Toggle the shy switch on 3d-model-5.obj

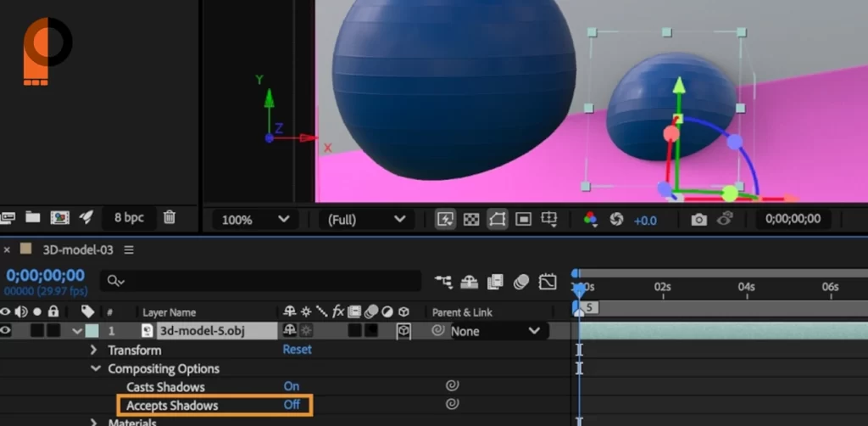[290, 331]
